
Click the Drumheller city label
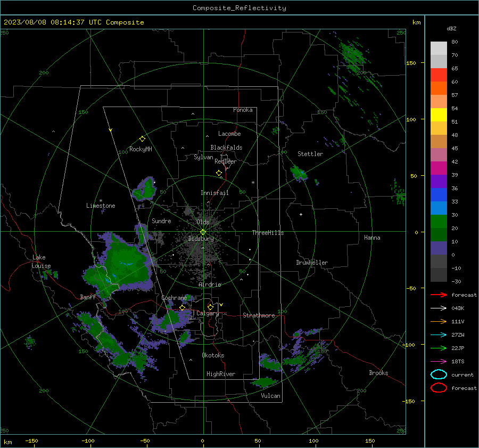point(312,263)
